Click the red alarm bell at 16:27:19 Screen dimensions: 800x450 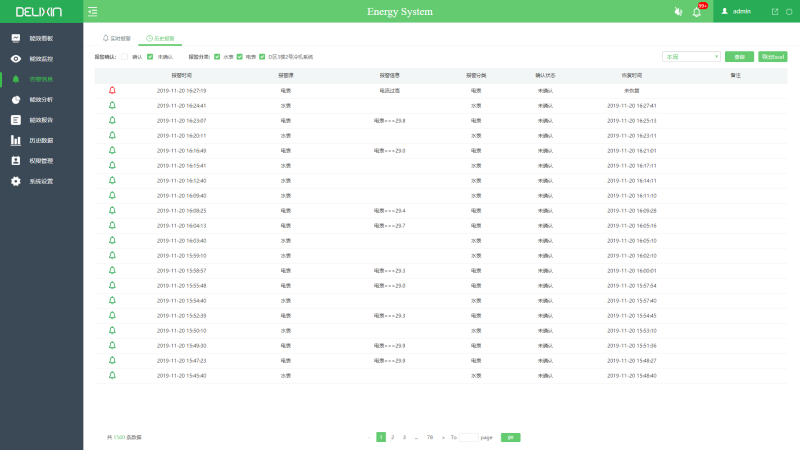coord(112,90)
